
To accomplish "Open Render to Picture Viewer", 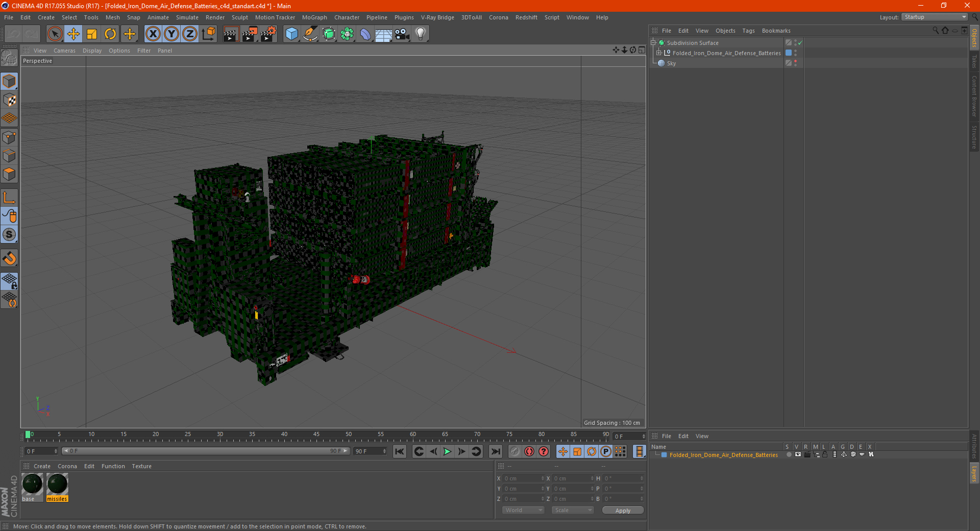I will [250, 34].
